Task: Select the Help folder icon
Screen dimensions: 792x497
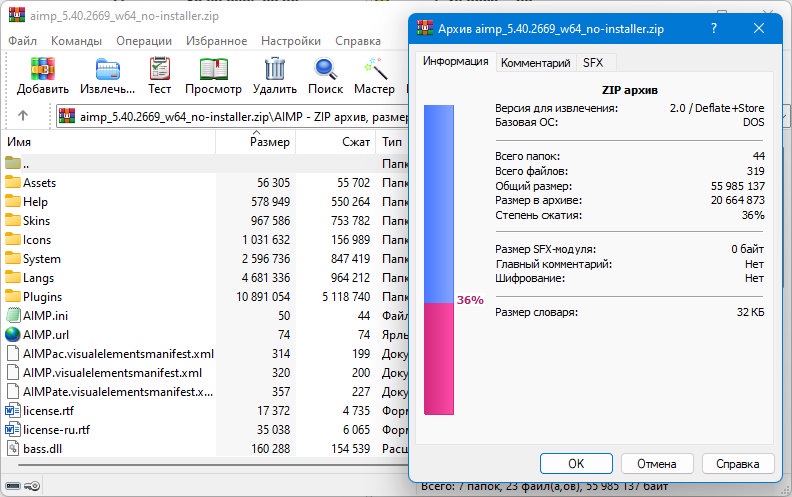Action: point(13,201)
